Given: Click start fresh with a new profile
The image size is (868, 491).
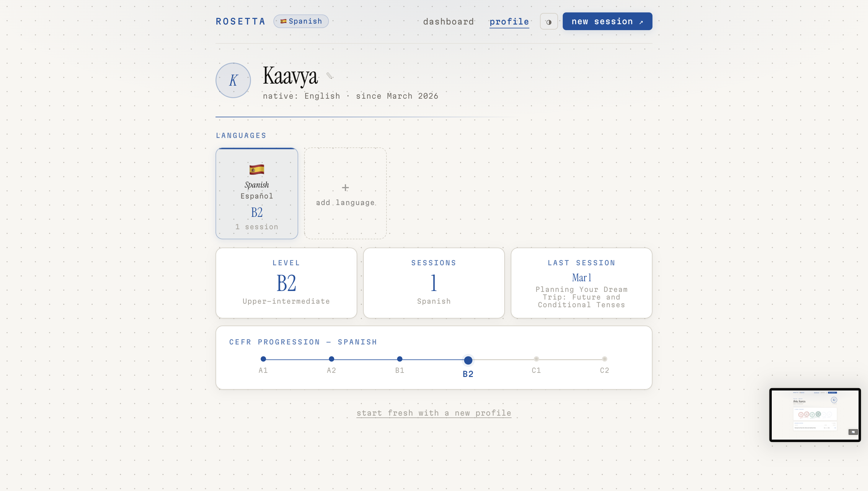Looking at the screenshot, I should click(434, 413).
